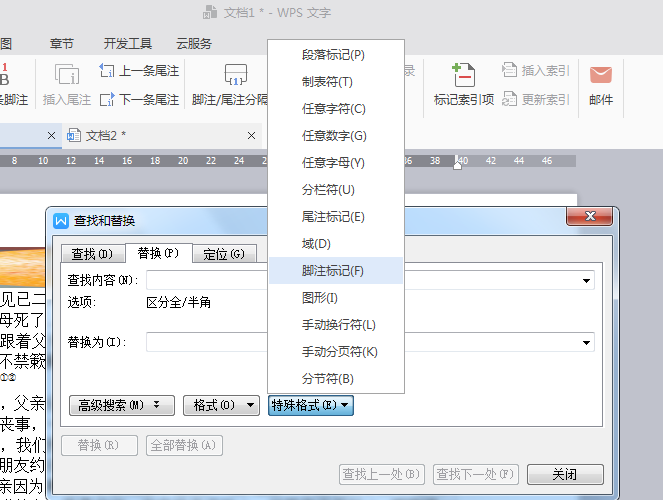Open the 特殊格式 dropdown button
Viewport: 663px width, 500px height.
310,405
